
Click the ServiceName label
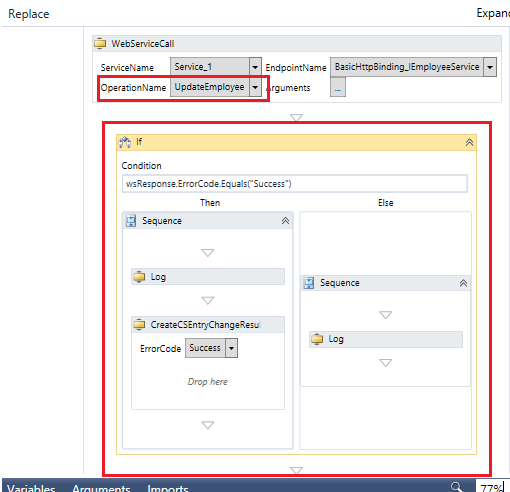click(x=127, y=68)
